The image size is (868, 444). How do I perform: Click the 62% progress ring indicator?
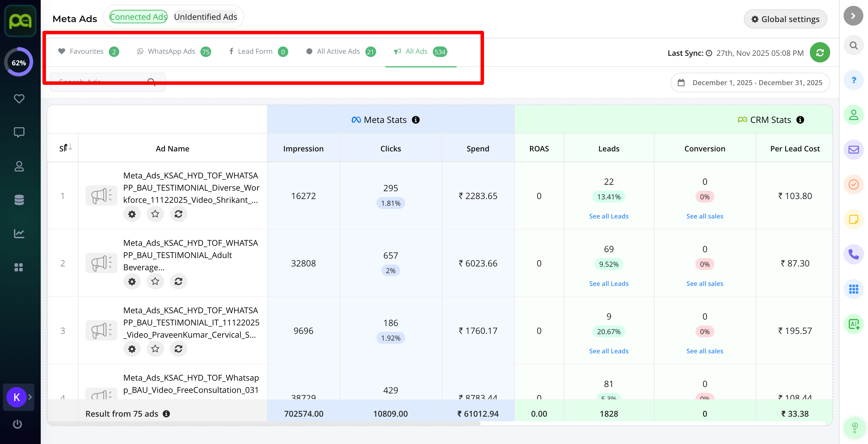pos(19,62)
